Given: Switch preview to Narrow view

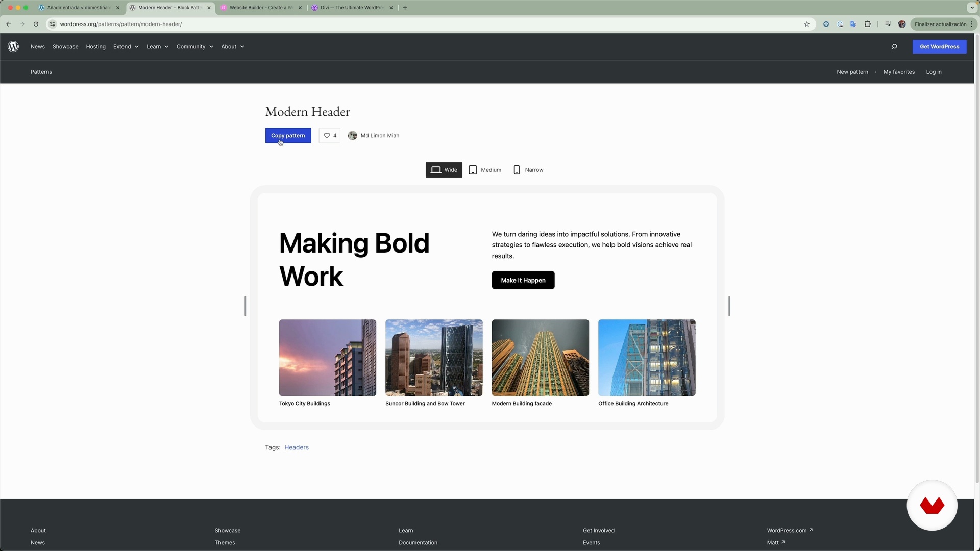Looking at the screenshot, I should point(528,170).
